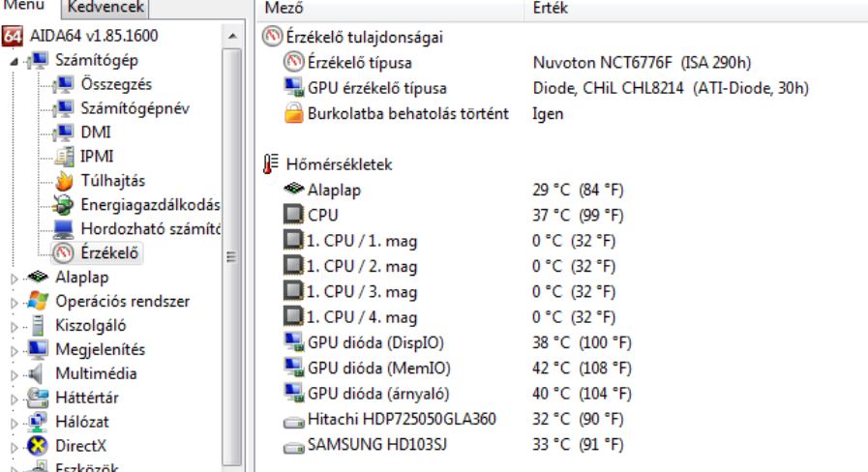
Task: Click the Energiagazdálkodás power icon
Action: pyautogui.click(x=63, y=205)
